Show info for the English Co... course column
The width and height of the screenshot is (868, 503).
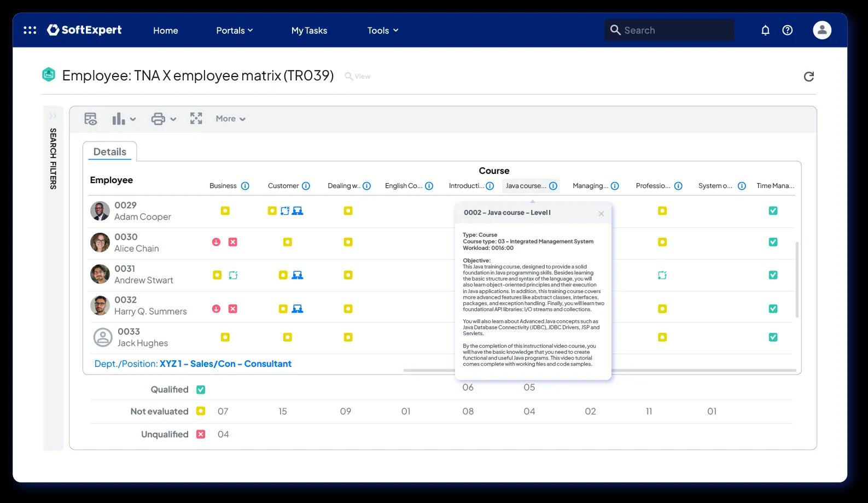pyautogui.click(x=429, y=186)
